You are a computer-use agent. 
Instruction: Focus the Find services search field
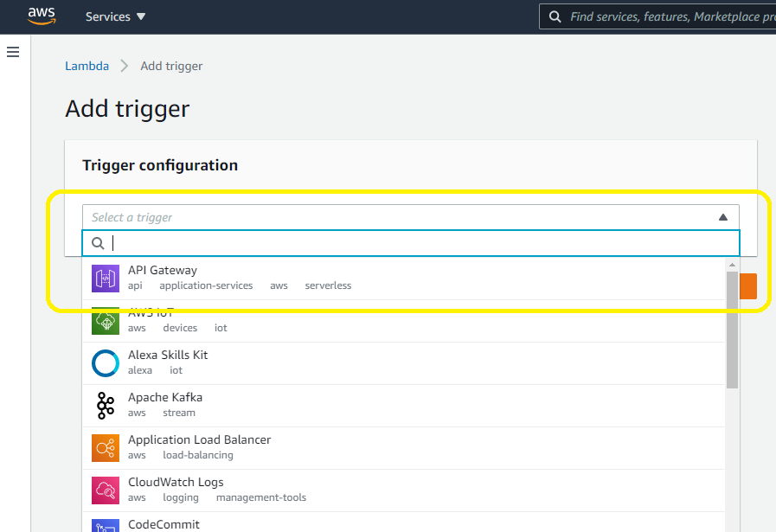pos(657,16)
